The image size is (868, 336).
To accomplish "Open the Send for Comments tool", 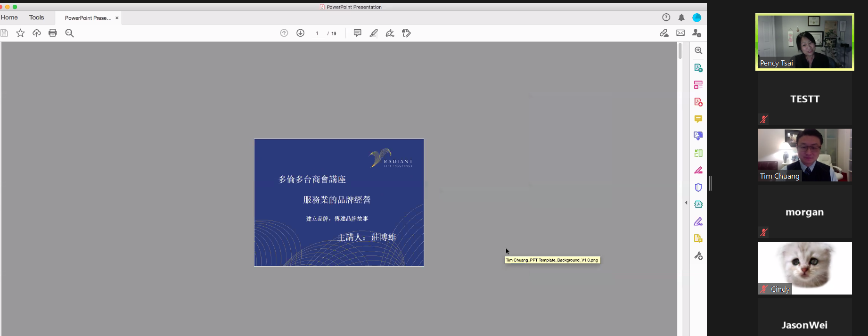I will 698,238.
